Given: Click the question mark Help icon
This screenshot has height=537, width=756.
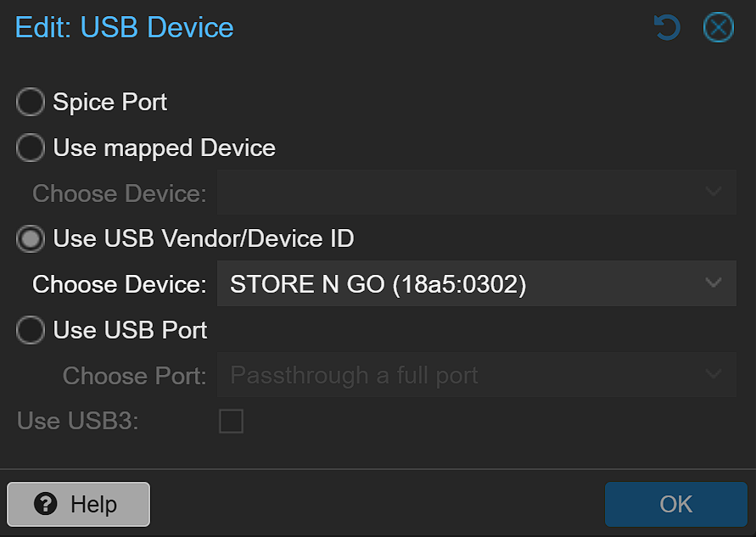Looking at the screenshot, I should 45,504.
